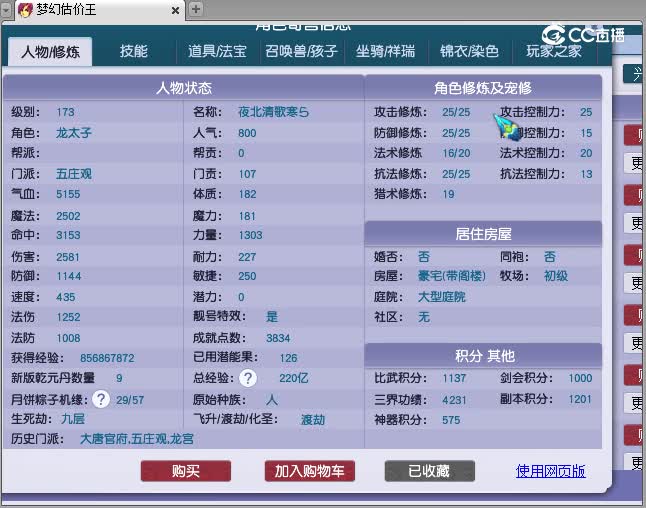646x508 pixels.
Task: Click the 获得经验 value 856867872
Action: 107,358
